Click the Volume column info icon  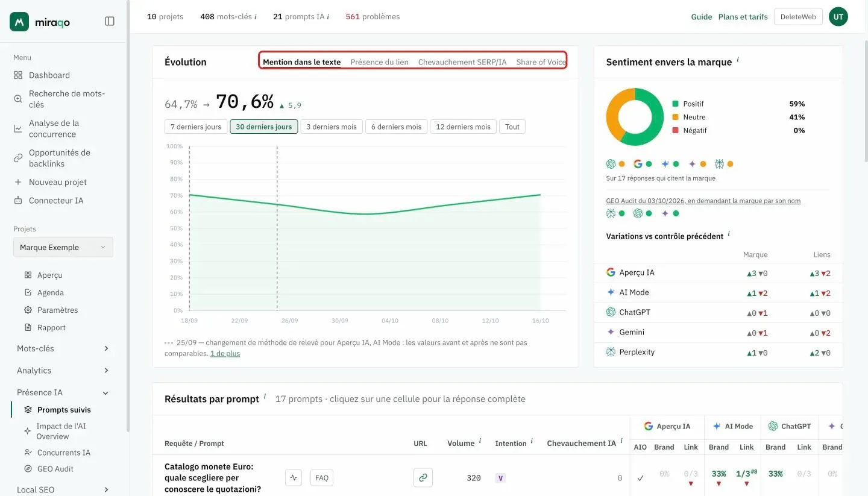pyautogui.click(x=480, y=441)
